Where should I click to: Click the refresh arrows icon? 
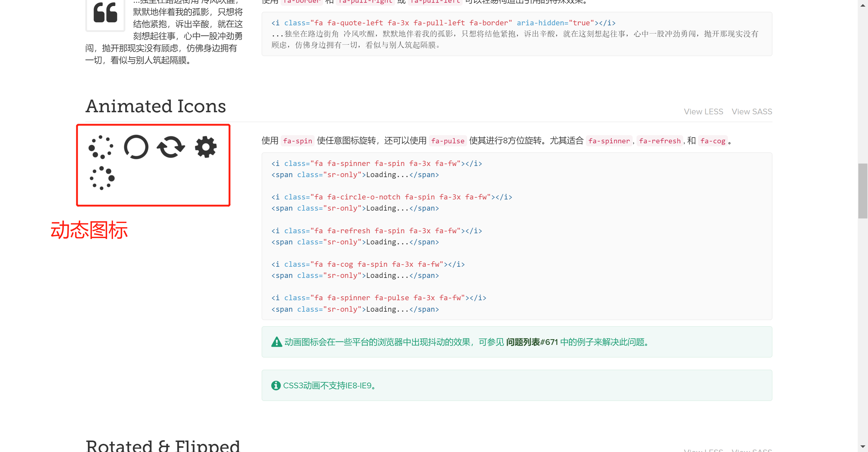click(x=171, y=147)
